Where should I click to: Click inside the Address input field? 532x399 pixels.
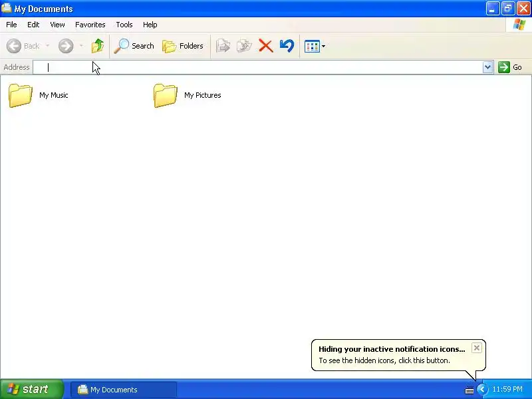click(258, 67)
